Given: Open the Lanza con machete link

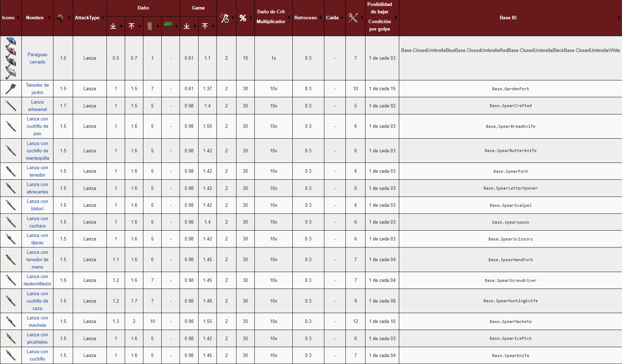Looking at the screenshot, I should click(x=37, y=322).
